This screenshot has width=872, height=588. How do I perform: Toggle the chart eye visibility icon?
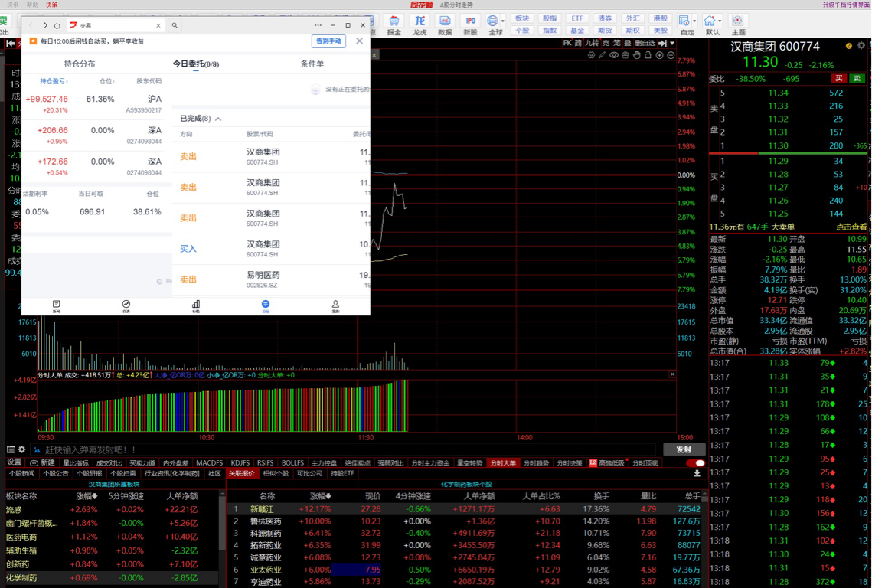[x=614, y=55]
